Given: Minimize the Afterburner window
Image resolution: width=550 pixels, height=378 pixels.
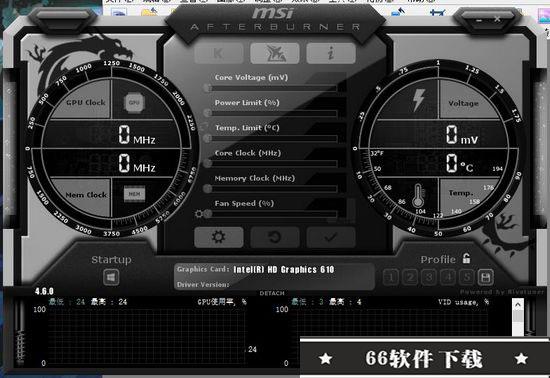Looking at the screenshot, I should pos(479,21).
